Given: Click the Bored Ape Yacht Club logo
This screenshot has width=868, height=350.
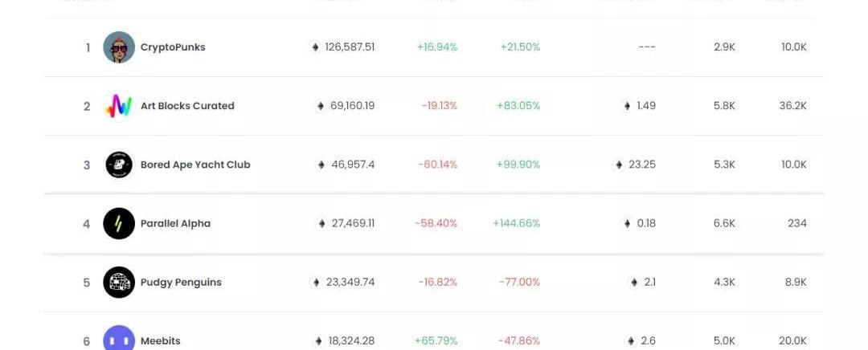Looking at the screenshot, I should [x=119, y=165].
